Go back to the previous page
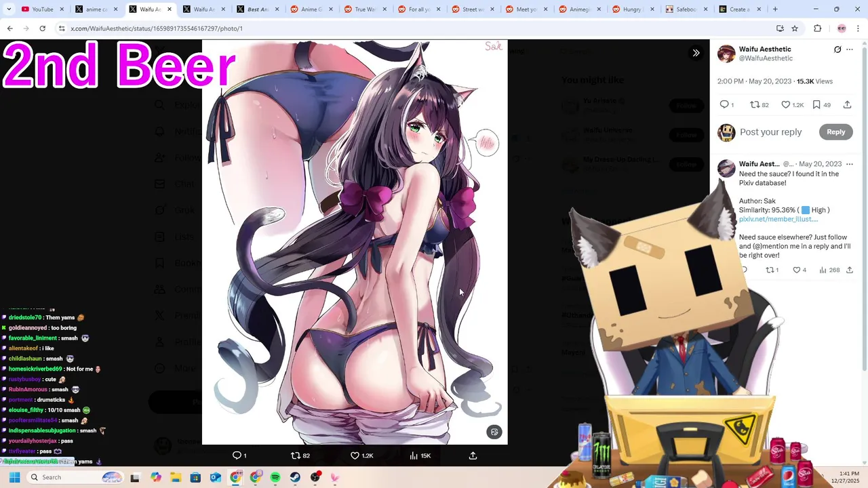 click(9, 28)
